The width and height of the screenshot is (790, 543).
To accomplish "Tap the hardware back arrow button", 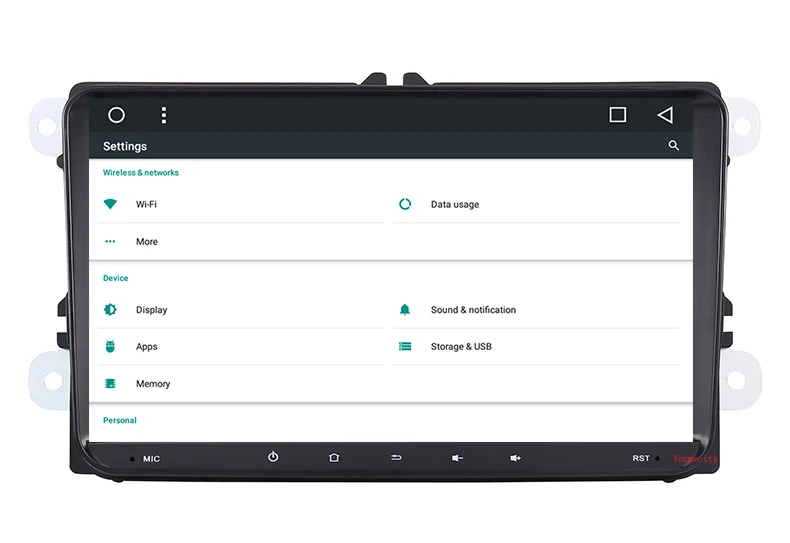I will pyautogui.click(x=397, y=457).
